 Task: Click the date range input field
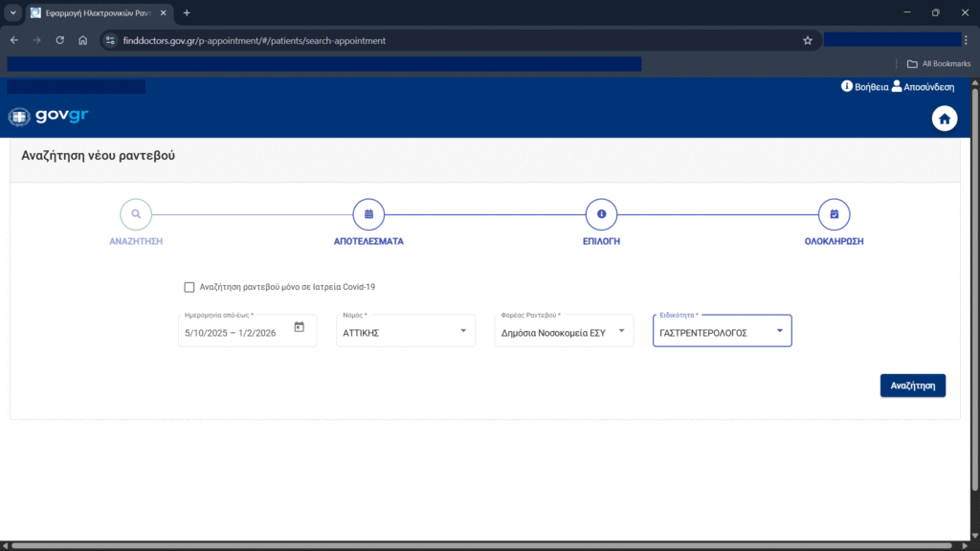(x=235, y=333)
